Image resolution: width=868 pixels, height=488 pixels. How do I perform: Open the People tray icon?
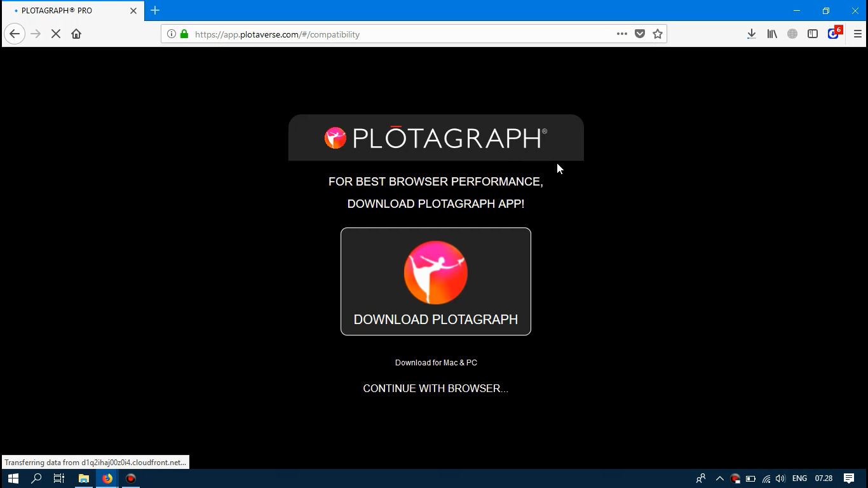pyautogui.click(x=701, y=478)
